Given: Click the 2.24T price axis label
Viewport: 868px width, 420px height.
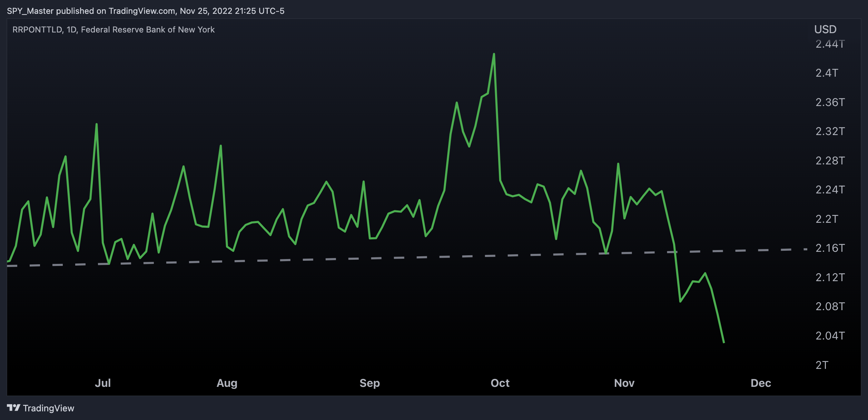Looking at the screenshot, I should point(830,190).
